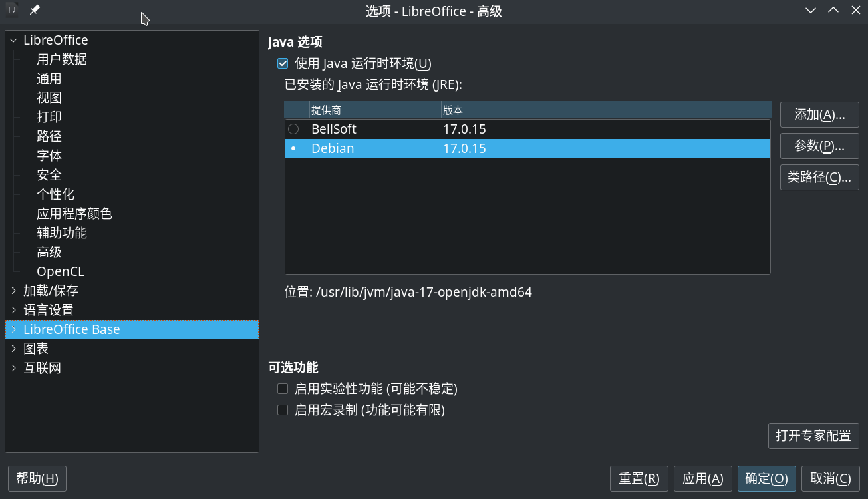Click the 参数(P)... button
This screenshot has height=499, width=868.
(819, 146)
